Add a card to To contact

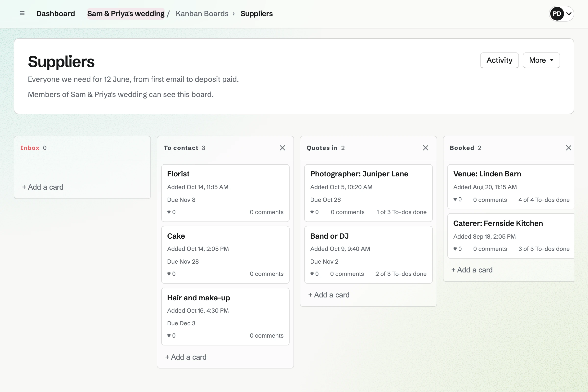(186, 357)
